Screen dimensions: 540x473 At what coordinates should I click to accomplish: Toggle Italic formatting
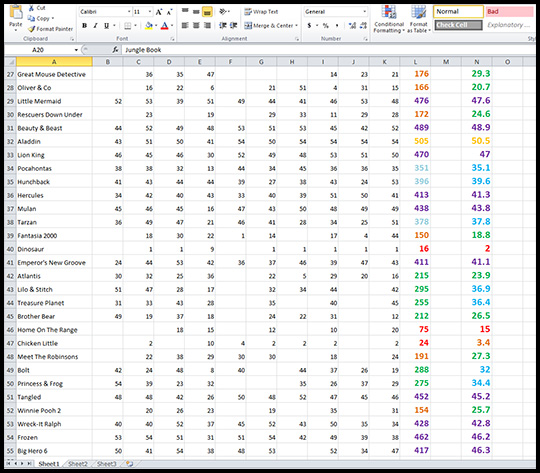[x=95, y=25]
